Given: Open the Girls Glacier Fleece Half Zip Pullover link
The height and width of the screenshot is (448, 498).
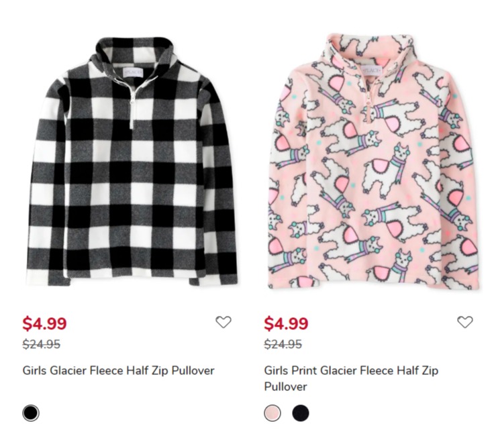Looking at the screenshot, I should tap(119, 371).
